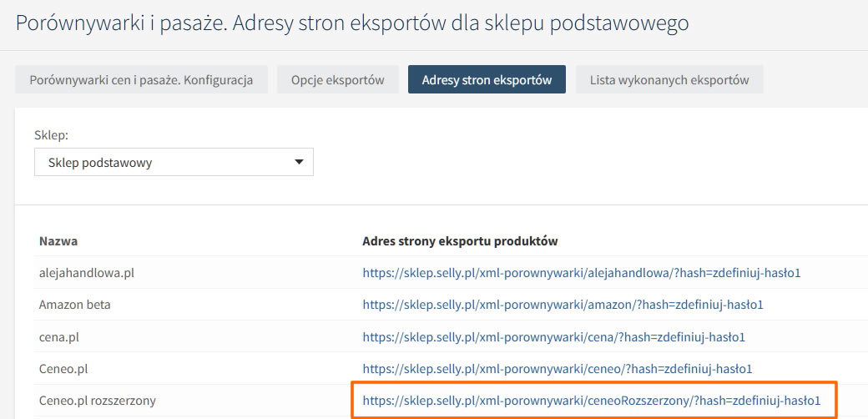Select the Adresy stron eksportów tab
The image size is (868, 419).
point(487,80)
